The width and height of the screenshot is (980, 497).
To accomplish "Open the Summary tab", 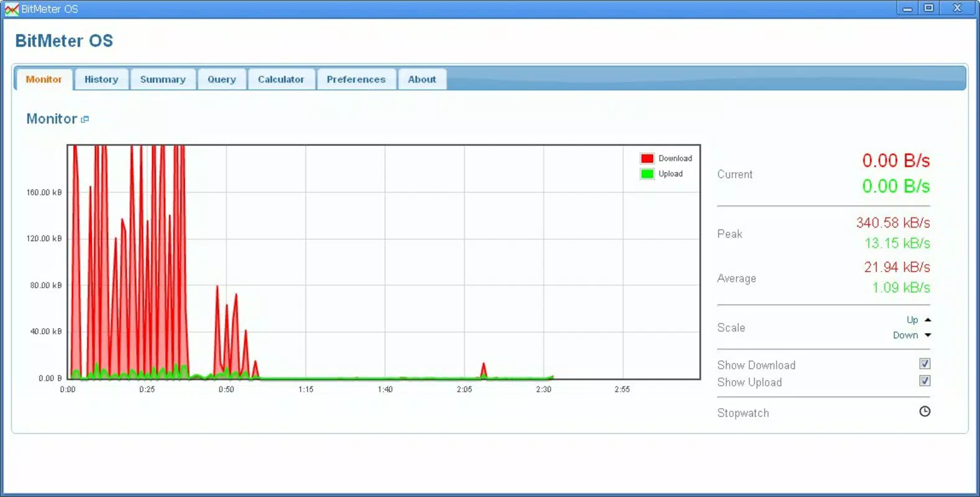I will (x=163, y=80).
